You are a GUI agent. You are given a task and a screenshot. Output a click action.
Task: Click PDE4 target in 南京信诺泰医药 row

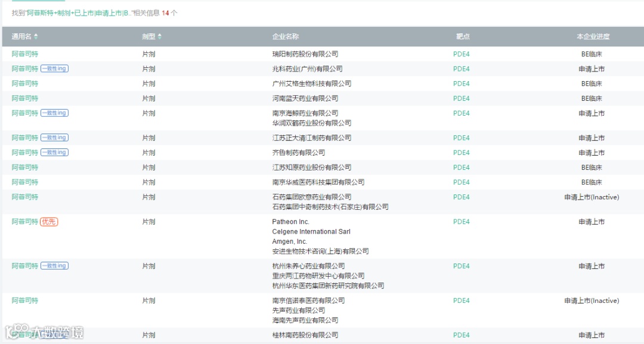click(x=461, y=300)
